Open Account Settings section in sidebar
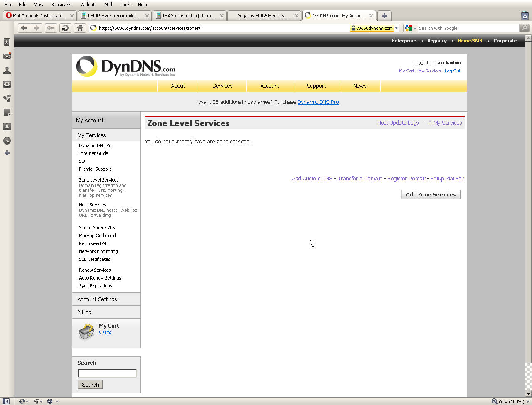The image size is (532, 405). (106, 299)
